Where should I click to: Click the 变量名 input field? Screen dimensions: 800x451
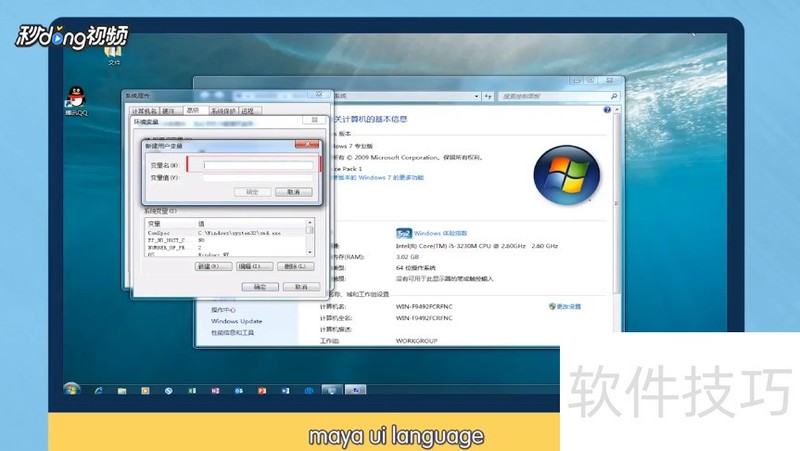258,165
